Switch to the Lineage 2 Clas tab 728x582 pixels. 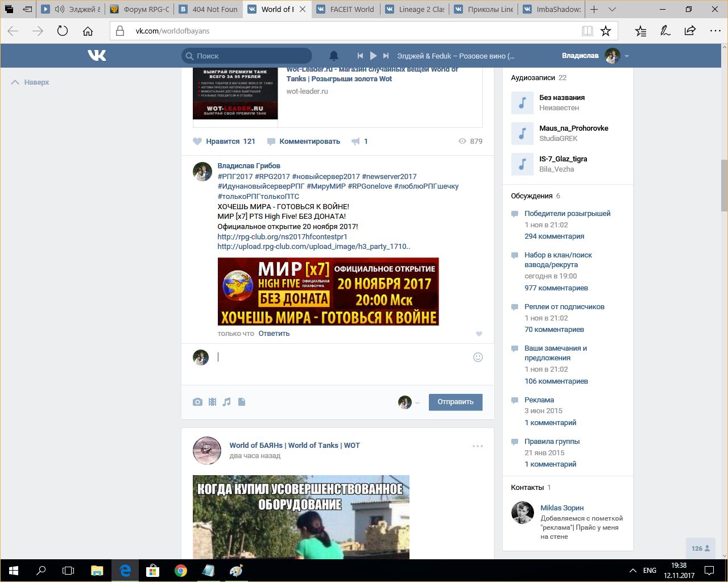(x=415, y=9)
